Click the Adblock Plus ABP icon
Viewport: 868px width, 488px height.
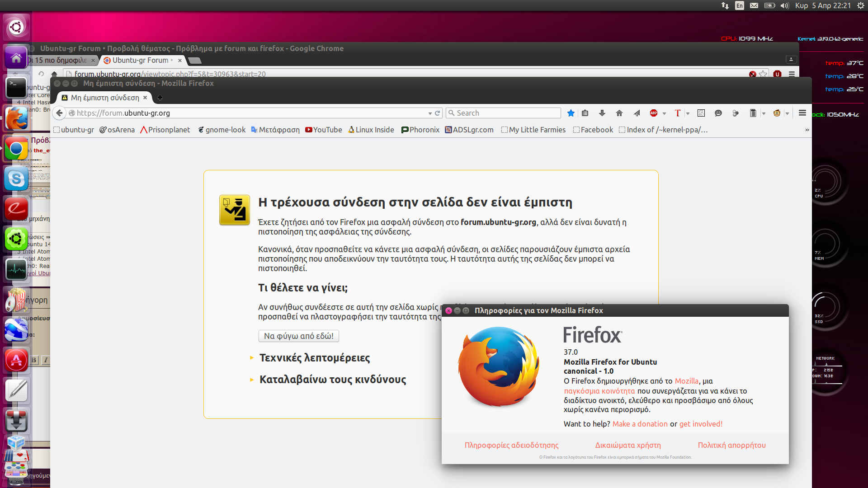tap(654, 113)
